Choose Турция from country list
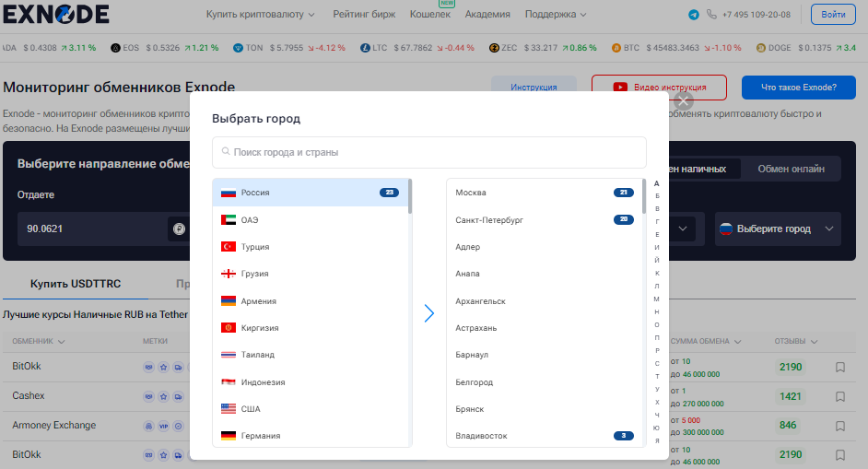The image size is (868, 469). click(310, 246)
